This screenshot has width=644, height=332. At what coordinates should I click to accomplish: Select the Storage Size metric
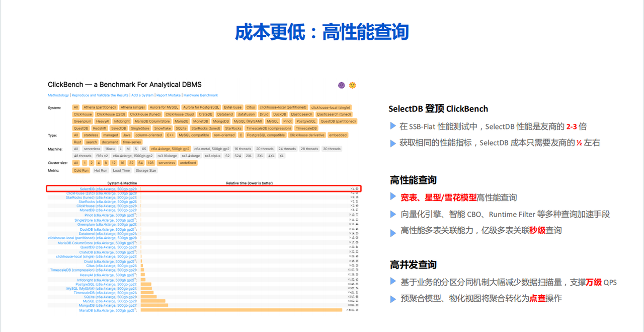[x=146, y=171]
